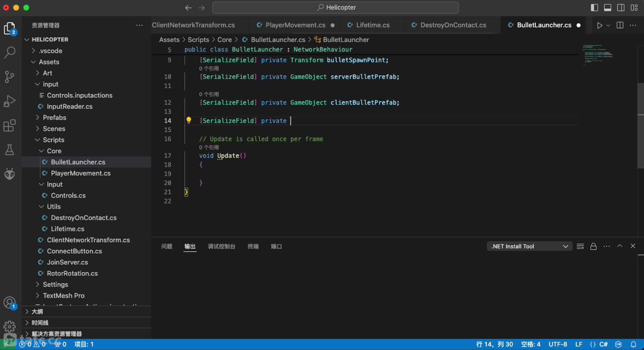Viewport: 644px width, 350px height.
Task: Open the notifications bell in status bar
Action: pos(633,344)
